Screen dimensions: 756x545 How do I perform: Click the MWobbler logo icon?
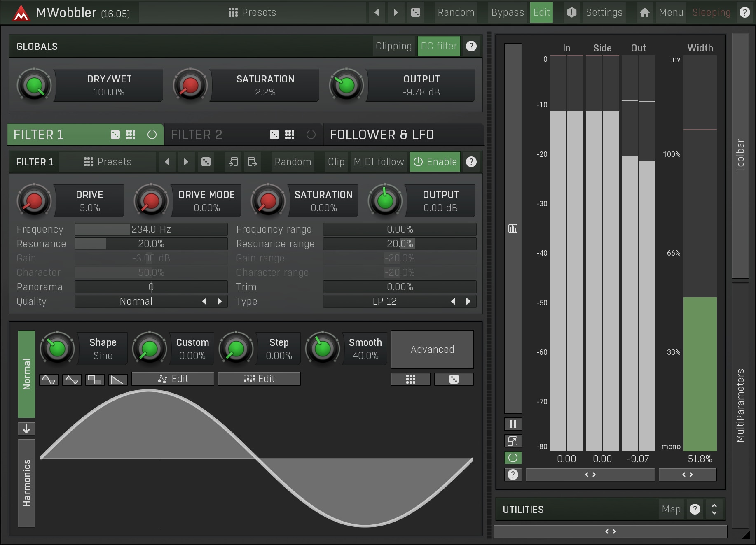coord(21,13)
